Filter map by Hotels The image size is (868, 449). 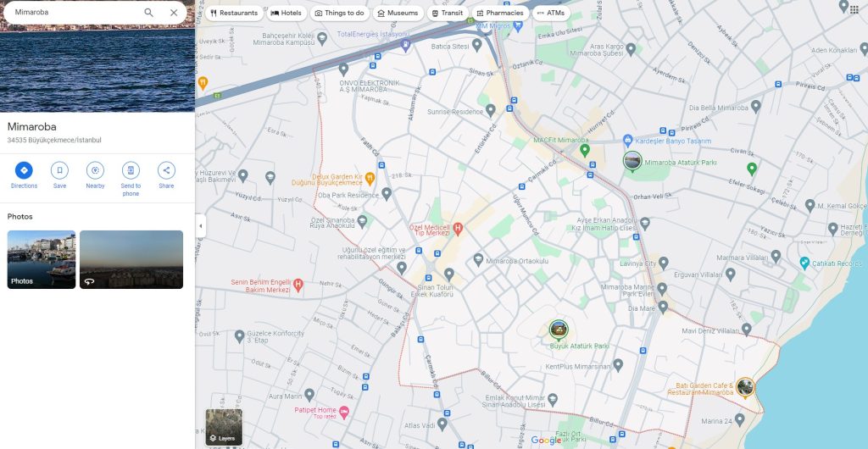(x=287, y=14)
